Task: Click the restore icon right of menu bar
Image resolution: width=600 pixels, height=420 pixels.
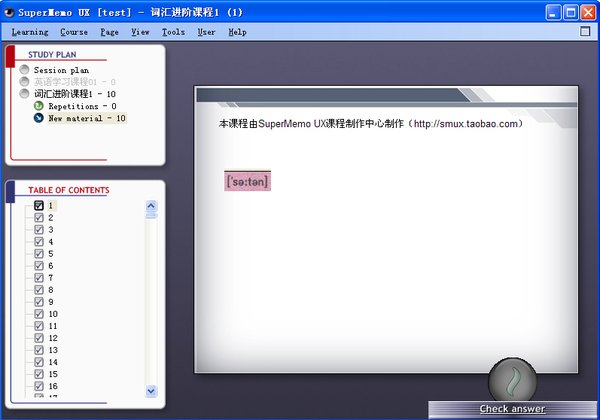Action: [x=585, y=31]
